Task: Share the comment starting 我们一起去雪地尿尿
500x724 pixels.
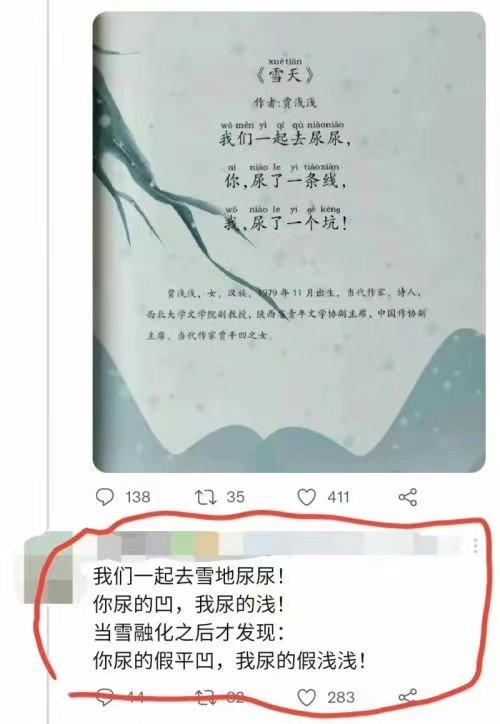Action: click(408, 697)
